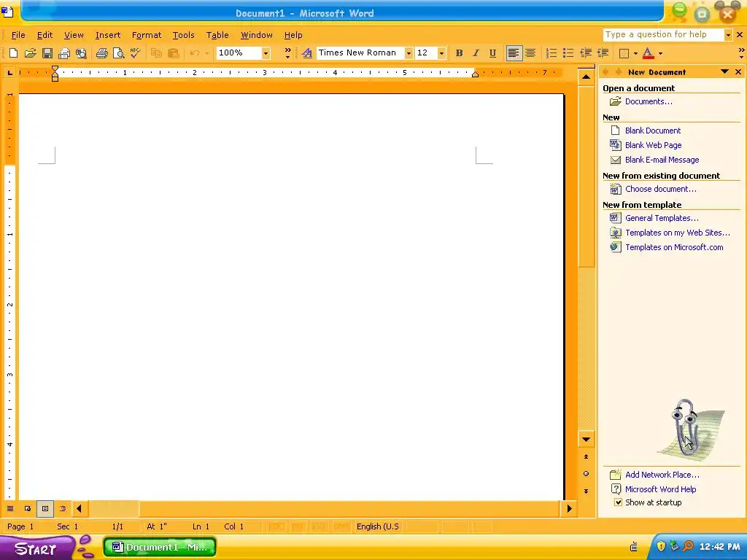Viewport: 747px width, 560px height.
Task: Open the Times New Roman font dropdown
Action: pos(409,53)
